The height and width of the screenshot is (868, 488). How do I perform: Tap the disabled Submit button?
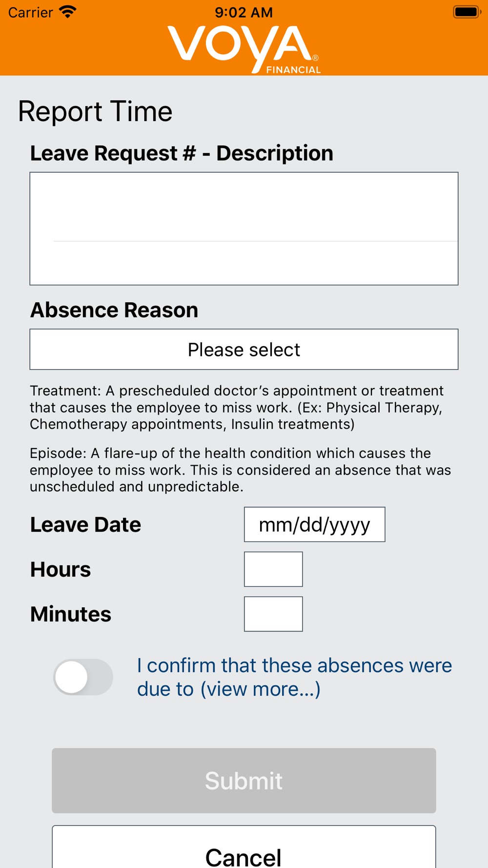pyautogui.click(x=244, y=781)
